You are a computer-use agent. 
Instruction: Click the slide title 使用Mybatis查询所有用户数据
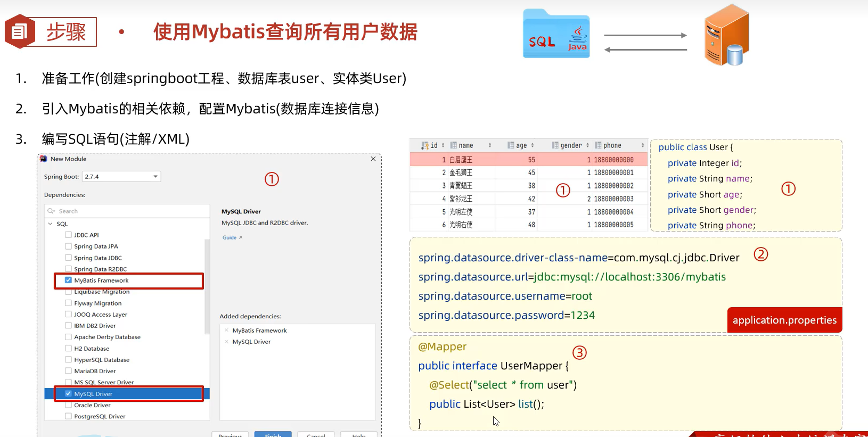285,32
